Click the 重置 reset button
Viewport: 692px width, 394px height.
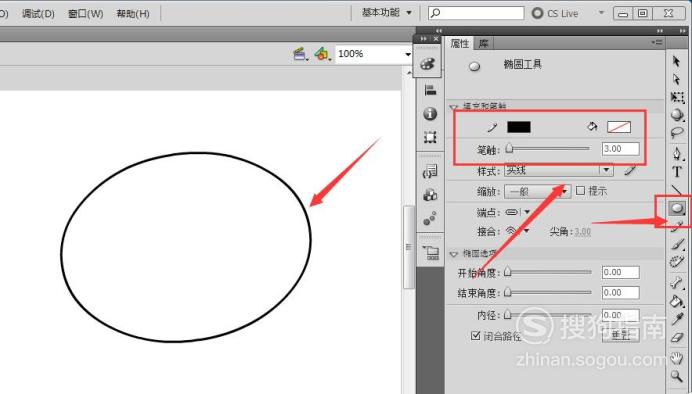coord(621,335)
